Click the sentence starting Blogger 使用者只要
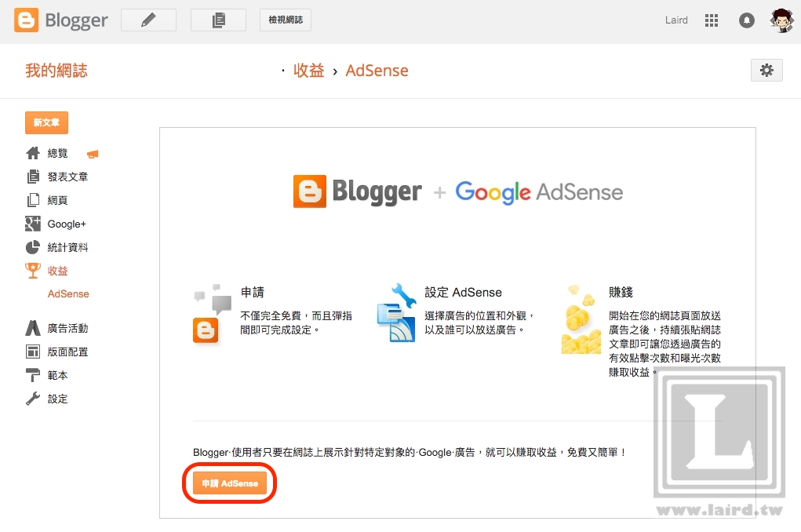 tap(410, 452)
